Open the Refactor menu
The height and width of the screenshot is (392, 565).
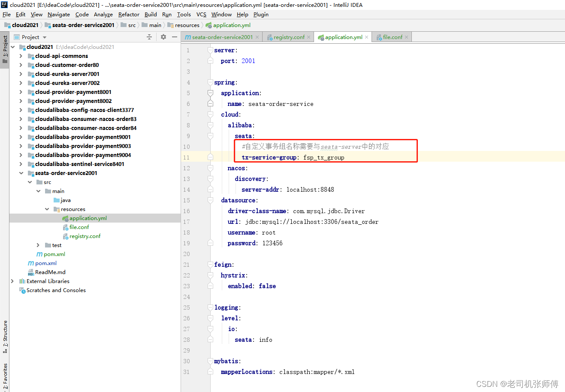[x=129, y=14]
